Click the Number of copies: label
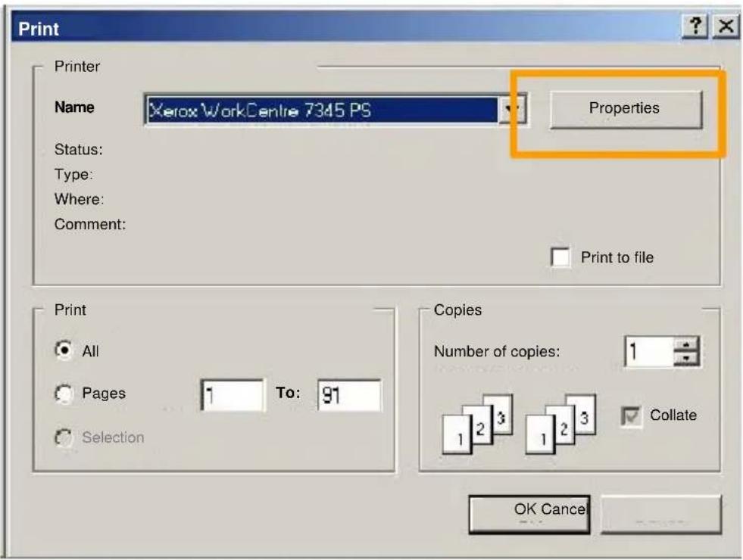 (x=497, y=352)
